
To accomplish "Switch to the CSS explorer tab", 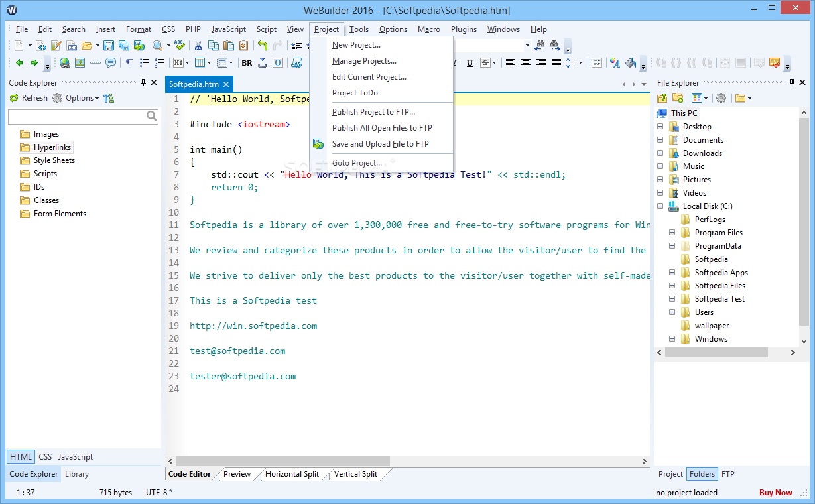I will [x=45, y=457].
